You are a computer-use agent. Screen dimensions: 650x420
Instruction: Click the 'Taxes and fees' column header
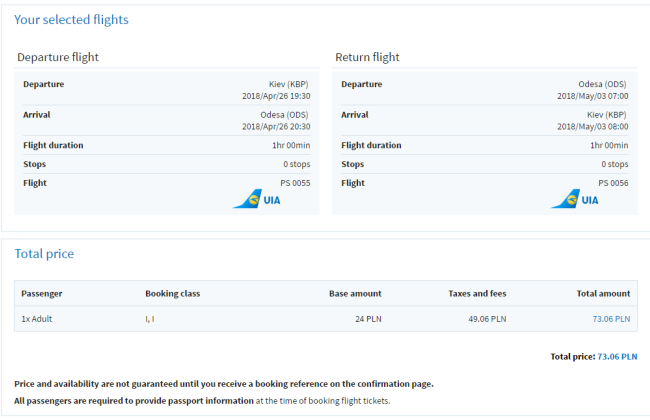coord(477,294)
